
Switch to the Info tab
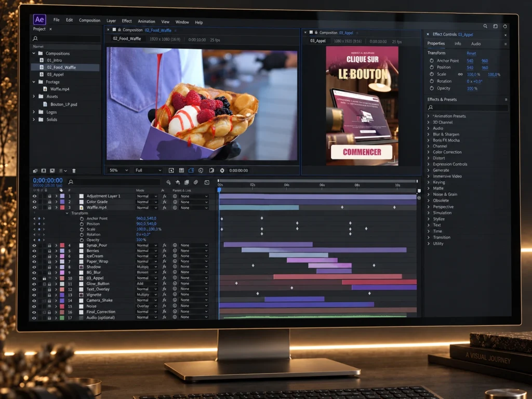[458, 44]
